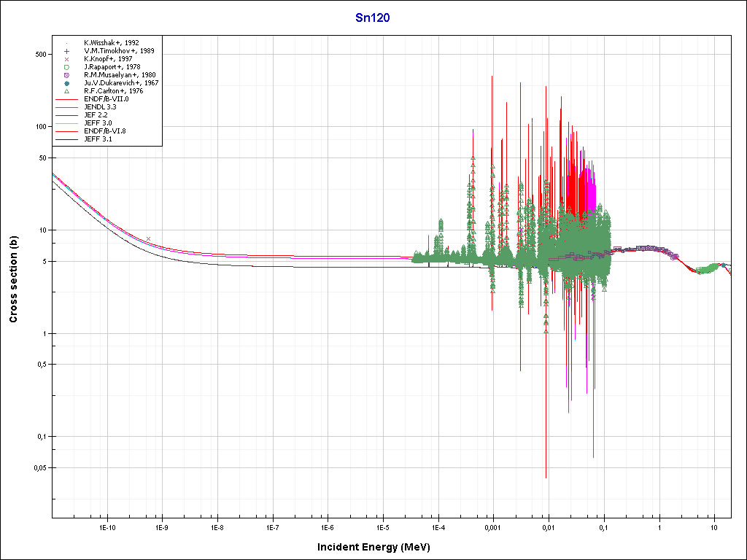Viewport: 747px width, 560px height.
Task: Click the Cross section (b) axis label
Action: [13, 280]
